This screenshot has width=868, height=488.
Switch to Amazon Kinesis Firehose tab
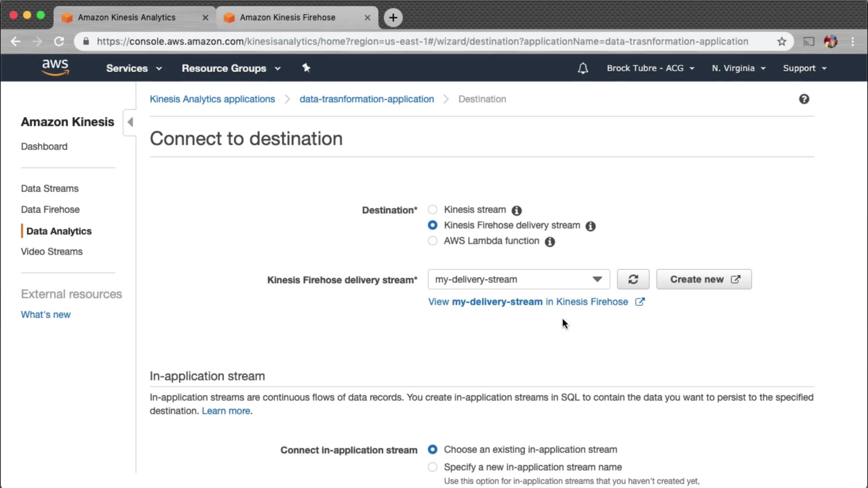pyautogui.click(x=288, y=17)
